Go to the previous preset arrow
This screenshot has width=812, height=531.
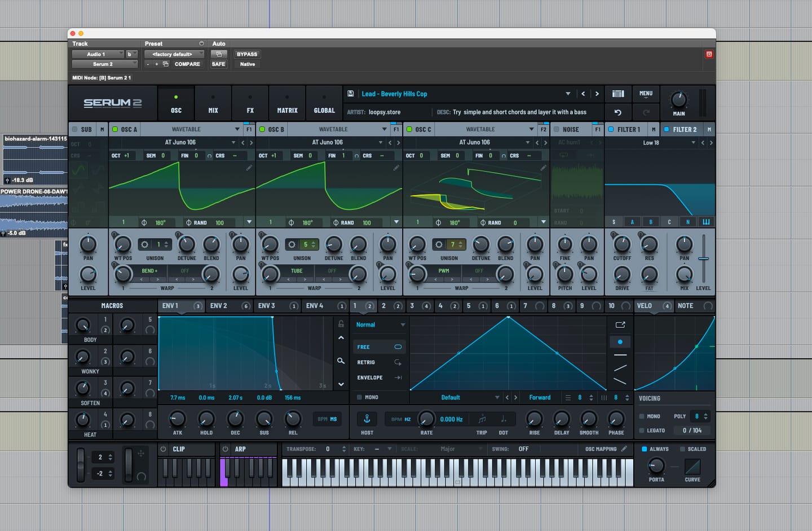click(583, 94)
